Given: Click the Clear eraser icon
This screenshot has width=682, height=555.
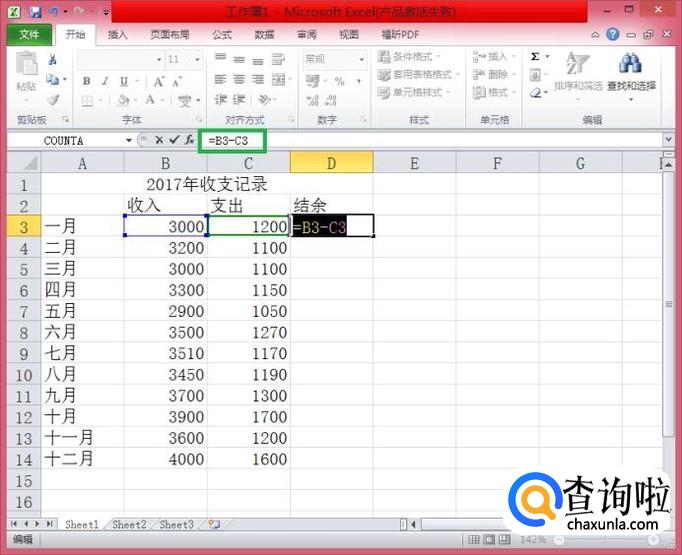Looking at the screenshot, I should 535,93.
